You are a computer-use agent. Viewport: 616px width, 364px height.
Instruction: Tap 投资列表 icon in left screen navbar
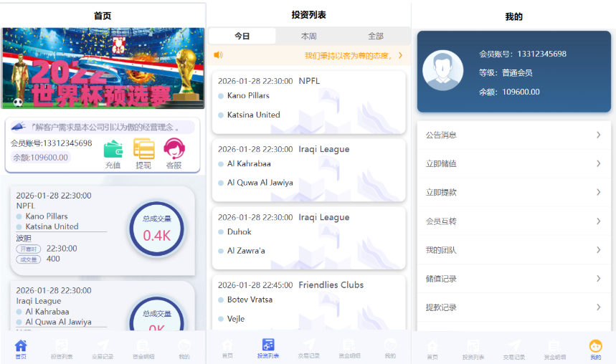[62, 345]
